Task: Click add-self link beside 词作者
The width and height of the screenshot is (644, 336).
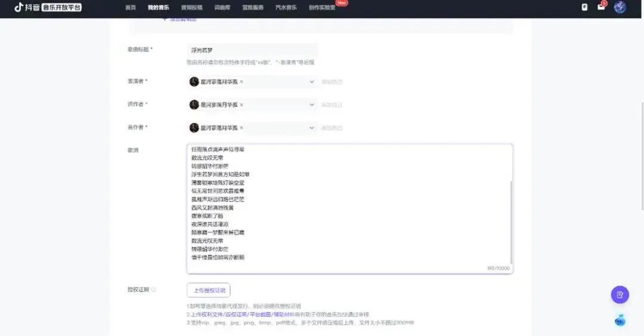Action: 332,105
